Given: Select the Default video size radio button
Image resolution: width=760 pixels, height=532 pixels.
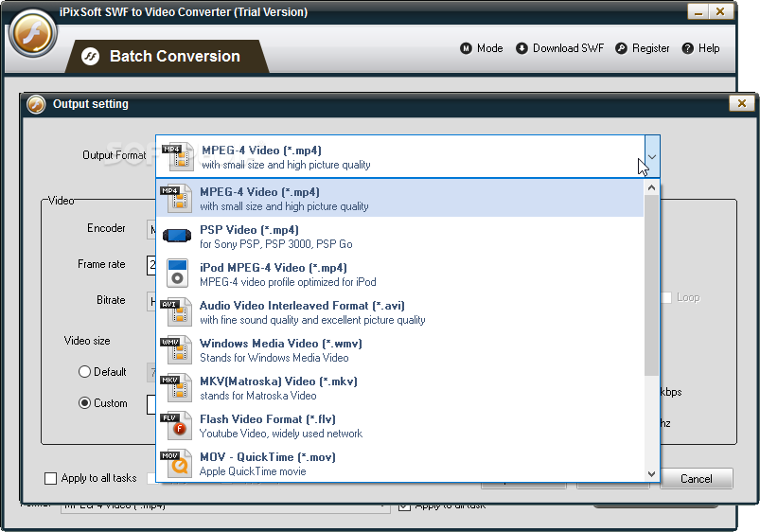Looking at the screenshot, I should [84, 372].
